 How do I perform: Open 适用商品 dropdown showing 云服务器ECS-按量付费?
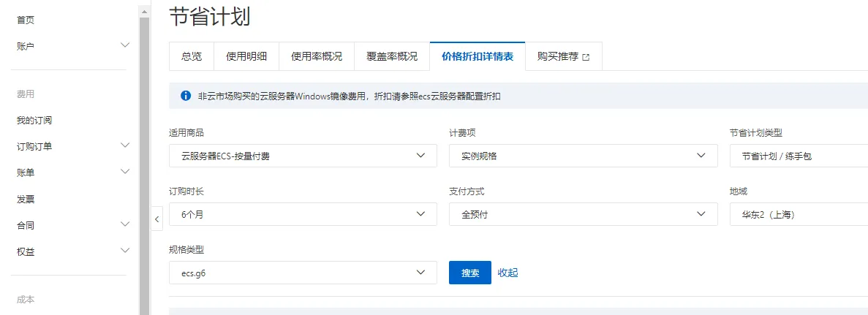click(x=303, y=156)
